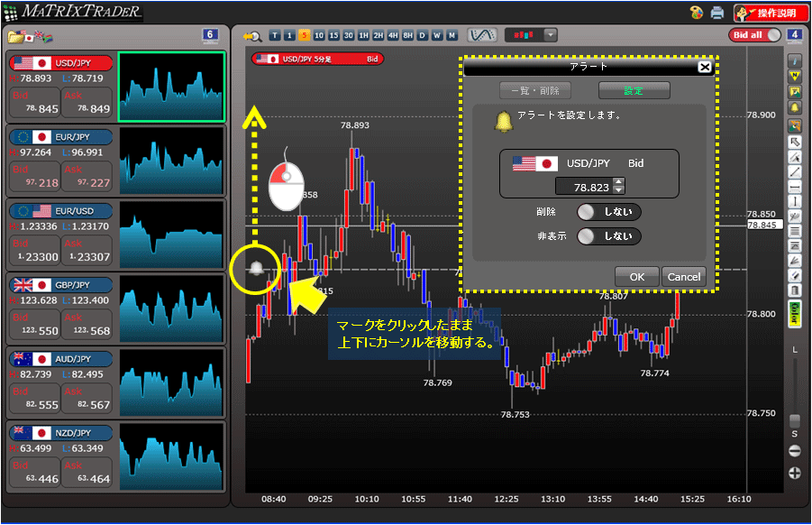The height and width of the screenshot is (525, 812).
Task: Select the 15 minute timeframe
Action: pos(334,35)
